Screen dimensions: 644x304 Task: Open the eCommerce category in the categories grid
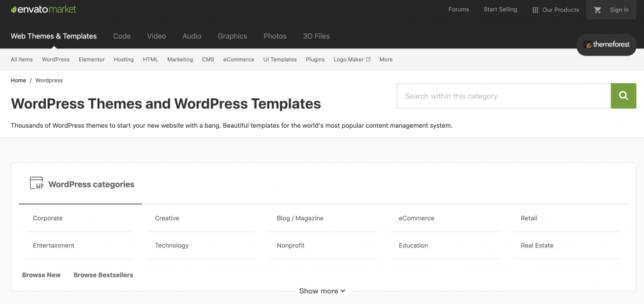point(416,218)
